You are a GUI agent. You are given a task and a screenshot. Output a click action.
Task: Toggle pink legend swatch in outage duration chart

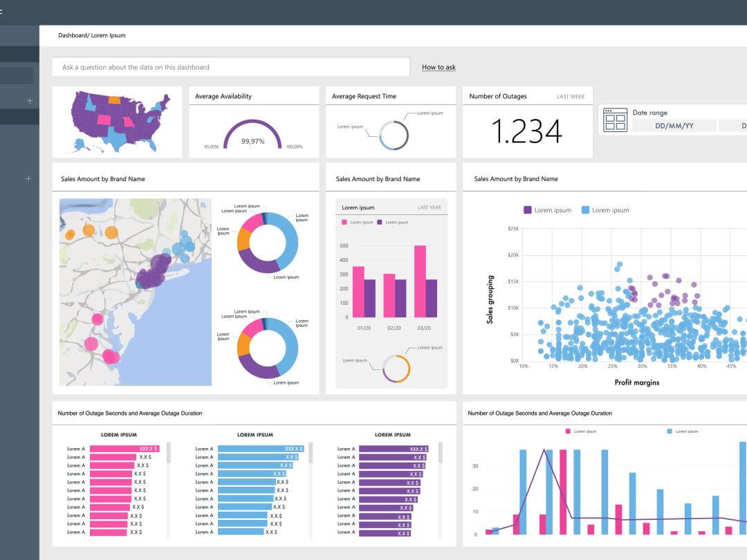click(x=568, y=431)
